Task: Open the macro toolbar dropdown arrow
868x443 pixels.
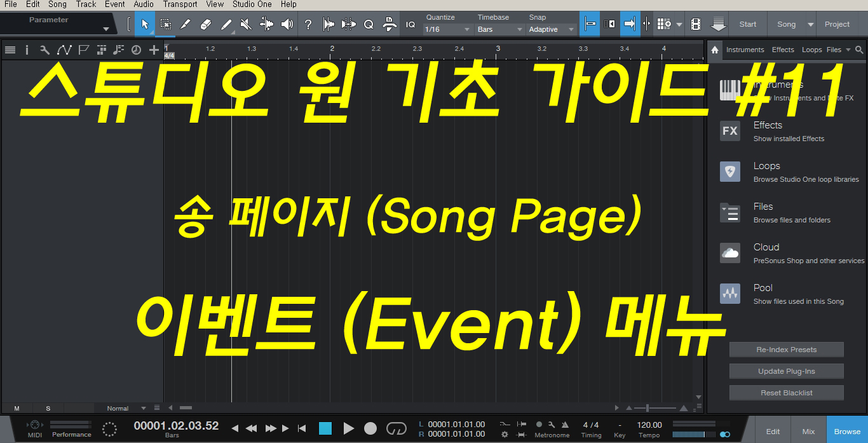Action: pos(680,24)
